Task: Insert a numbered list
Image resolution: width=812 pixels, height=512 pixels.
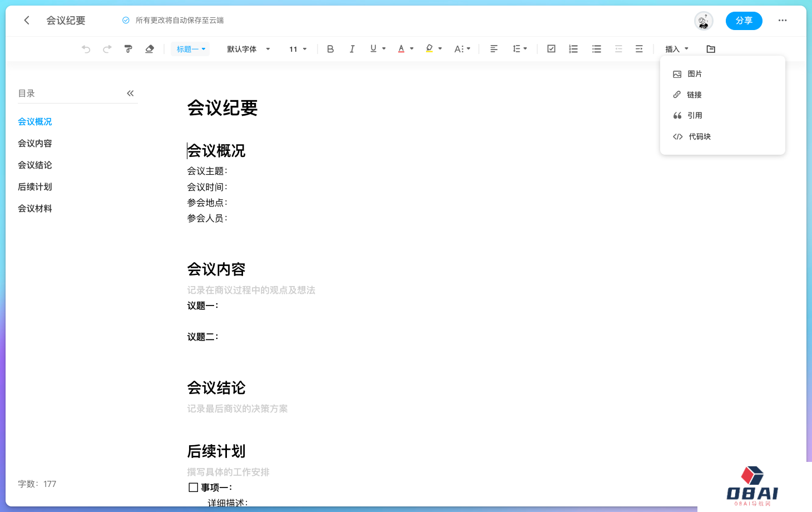Action: click(x=573, y=49)
